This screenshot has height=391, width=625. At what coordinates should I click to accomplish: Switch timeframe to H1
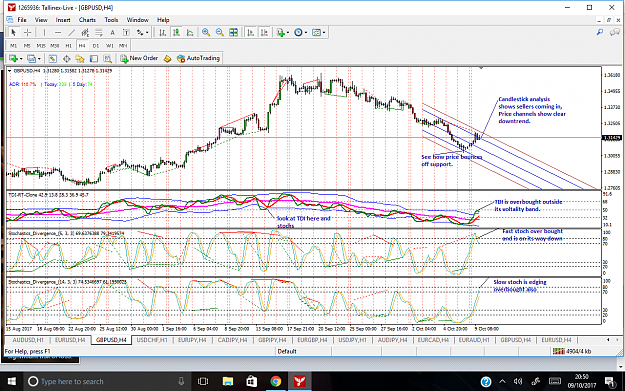[69, 45]
